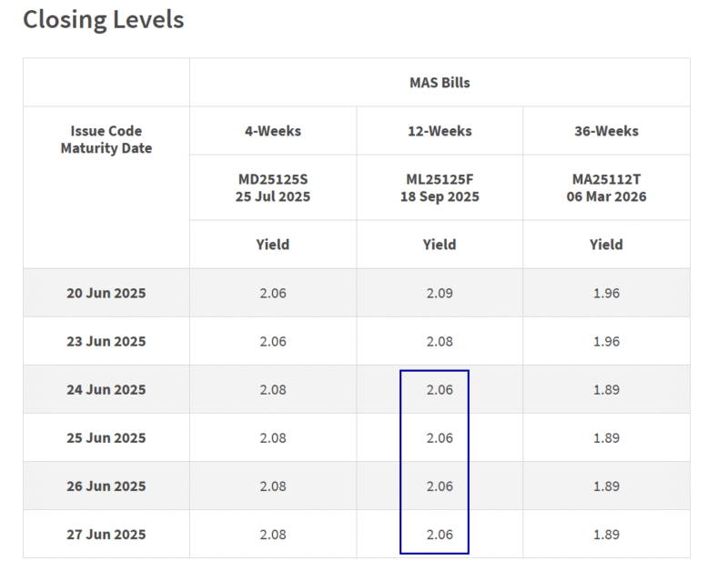Click the 36-Weeks column header
The width and height of the screenshot is (728, 571).
pos(606,131)
